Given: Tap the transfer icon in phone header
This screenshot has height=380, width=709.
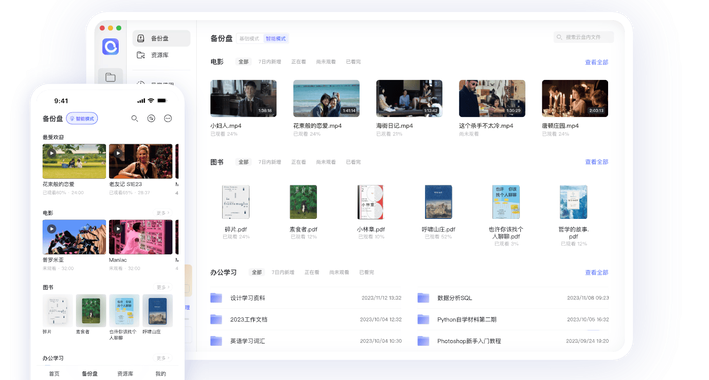Looking at the screenshot, I should [151, 119].
